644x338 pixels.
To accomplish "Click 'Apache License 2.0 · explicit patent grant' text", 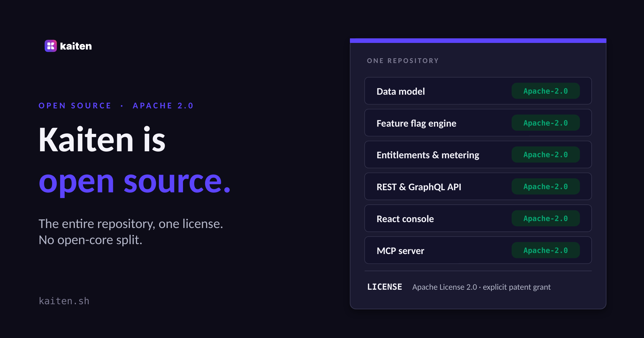I will coord(481,287).
